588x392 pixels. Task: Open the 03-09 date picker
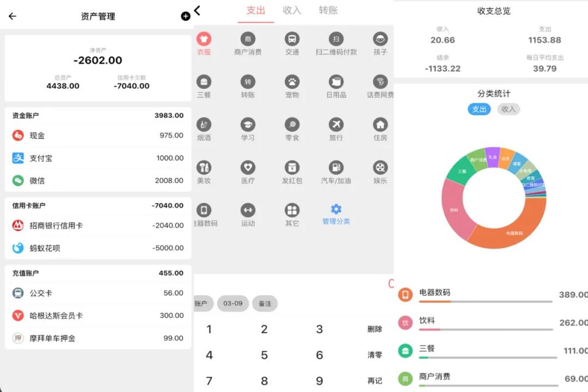[233, 304]
